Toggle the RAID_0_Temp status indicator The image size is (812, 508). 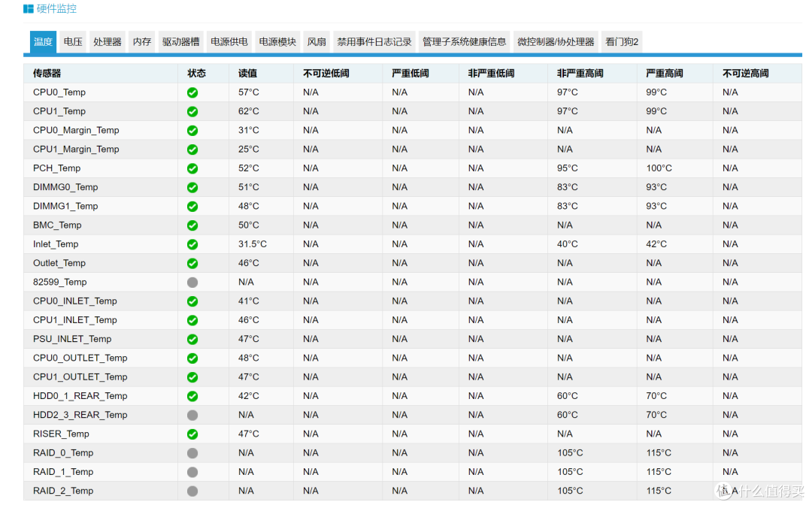pos(192,452)
